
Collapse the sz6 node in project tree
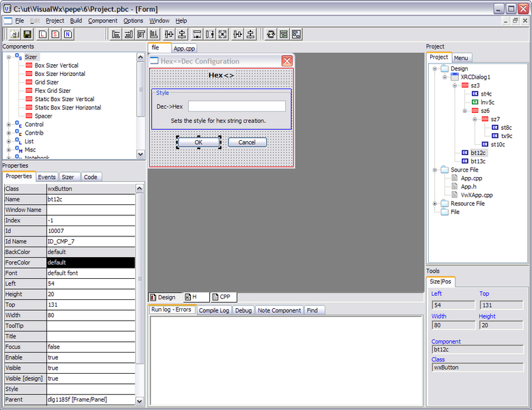pyautogui.click(x=465, y=111)
